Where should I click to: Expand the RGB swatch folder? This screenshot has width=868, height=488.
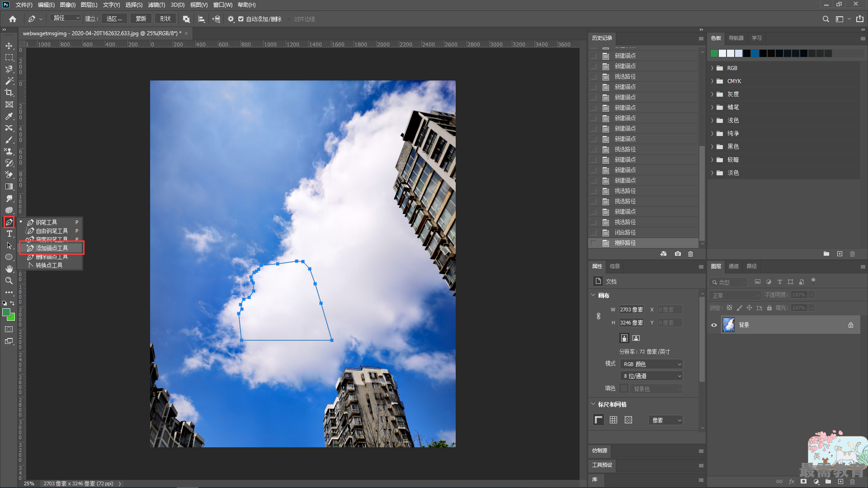pyautogui.click(x=712, y=68)
